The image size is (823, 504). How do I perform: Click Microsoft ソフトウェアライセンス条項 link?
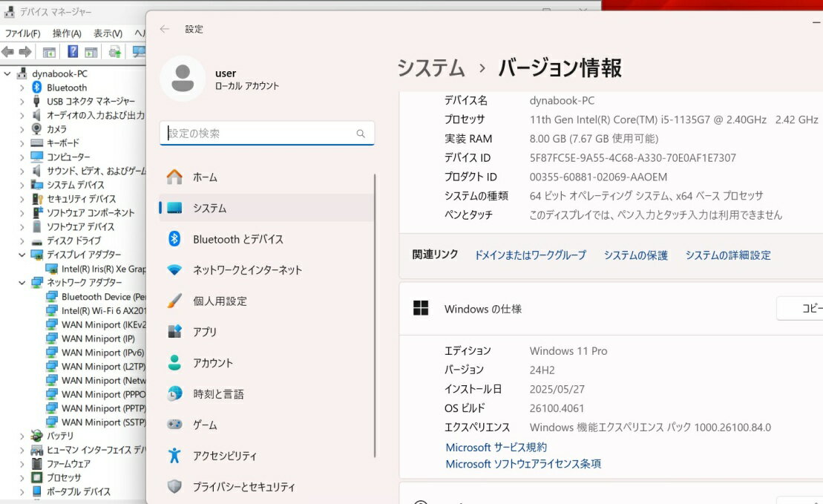[523, 464]
